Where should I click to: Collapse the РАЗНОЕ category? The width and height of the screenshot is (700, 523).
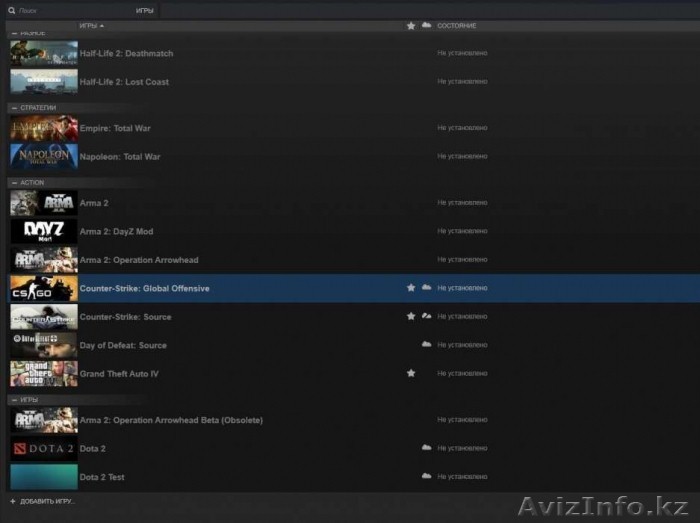click(x=14, y=33)
